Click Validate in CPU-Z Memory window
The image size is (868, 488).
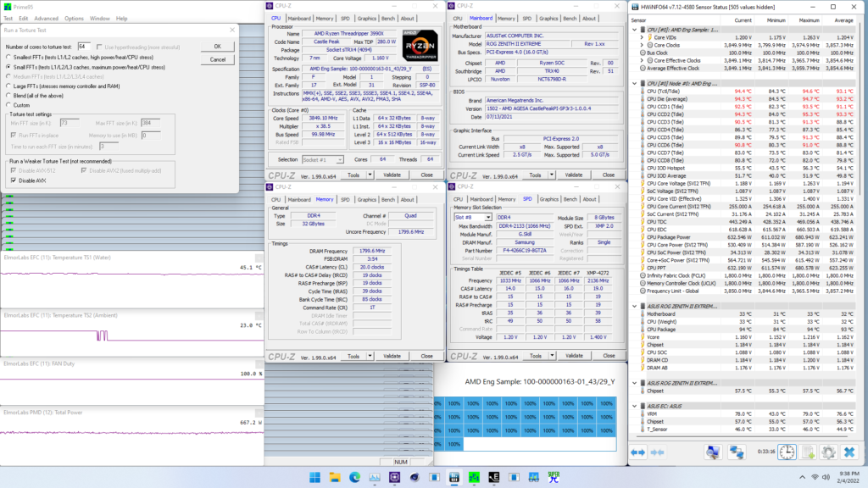(x=392, y=357)
